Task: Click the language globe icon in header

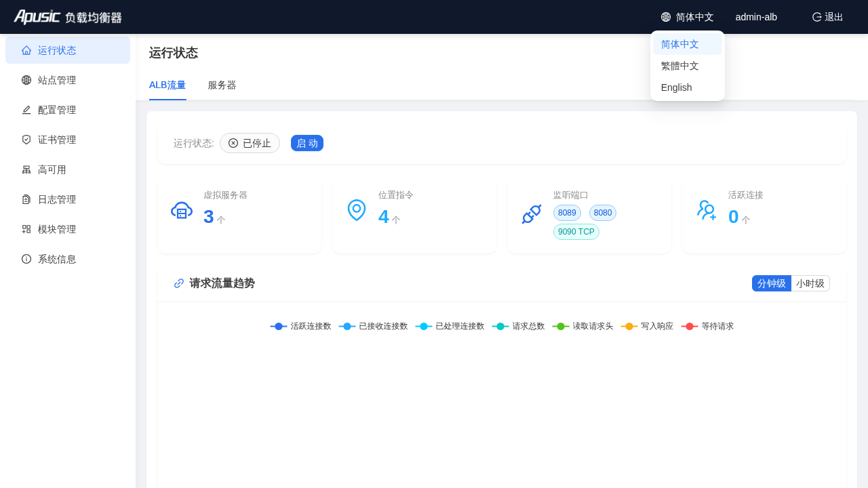Action: point(666,17)
